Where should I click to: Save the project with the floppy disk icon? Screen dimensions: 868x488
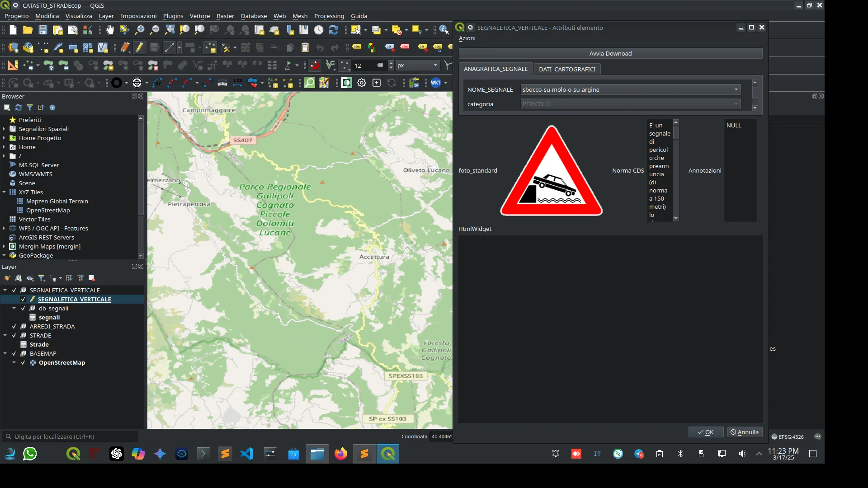coord(43,30)
